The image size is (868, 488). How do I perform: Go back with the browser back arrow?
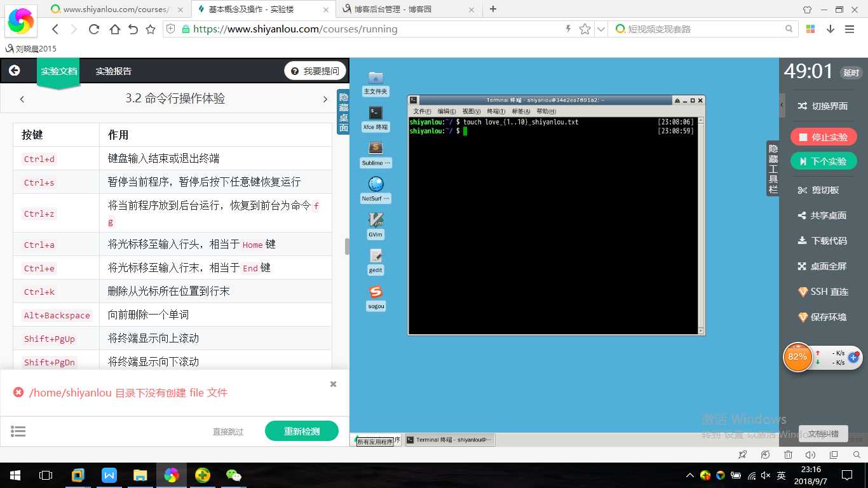pyautogui.click(x=55, y=29)
